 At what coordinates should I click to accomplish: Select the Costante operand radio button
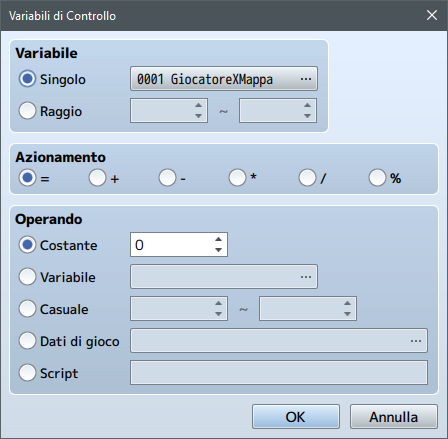[x=27, y=245]
